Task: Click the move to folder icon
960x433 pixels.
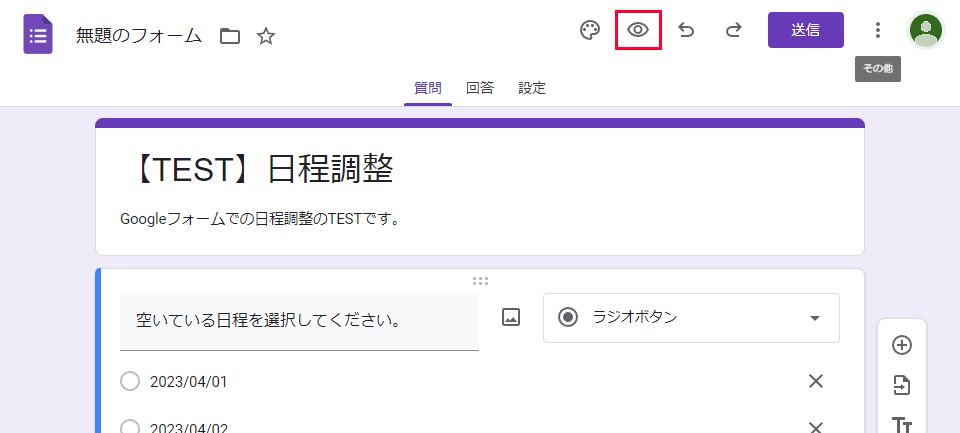Action: coord(230,36)
